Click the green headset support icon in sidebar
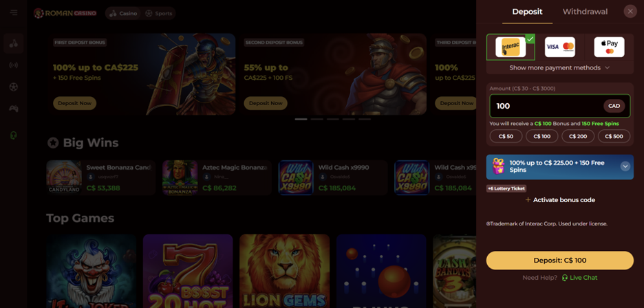Viewport: 644px width, 308px height. coord(14,135)
